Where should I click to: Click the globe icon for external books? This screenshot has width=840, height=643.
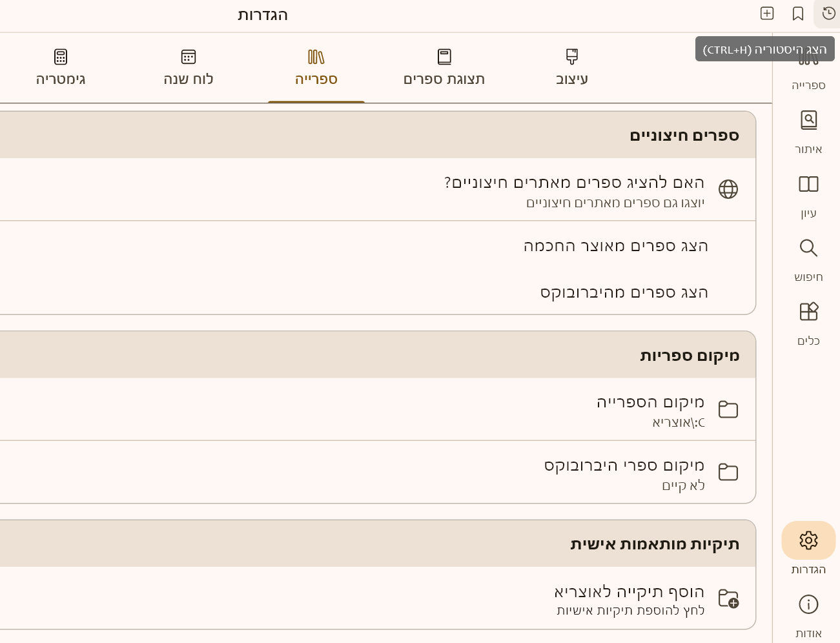click(728, 189)
